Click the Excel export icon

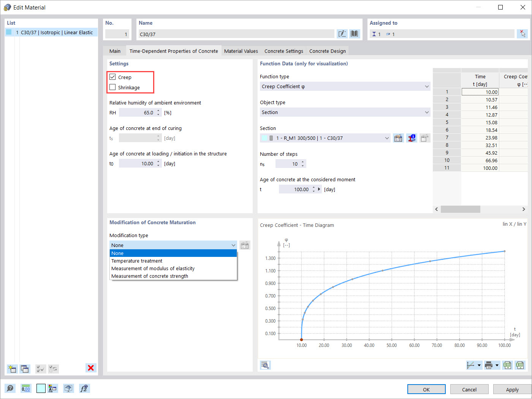pyautogui.click(x=507, y=365)
